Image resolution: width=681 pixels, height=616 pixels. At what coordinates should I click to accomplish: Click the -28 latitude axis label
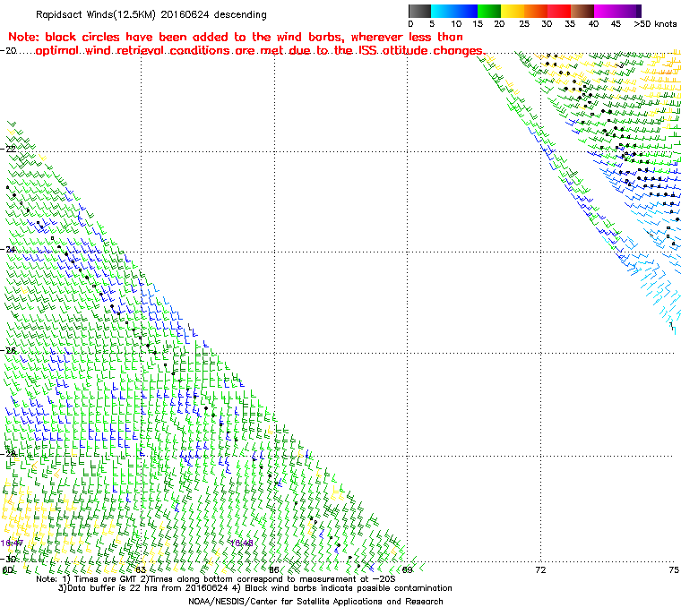tap(8, 454)
